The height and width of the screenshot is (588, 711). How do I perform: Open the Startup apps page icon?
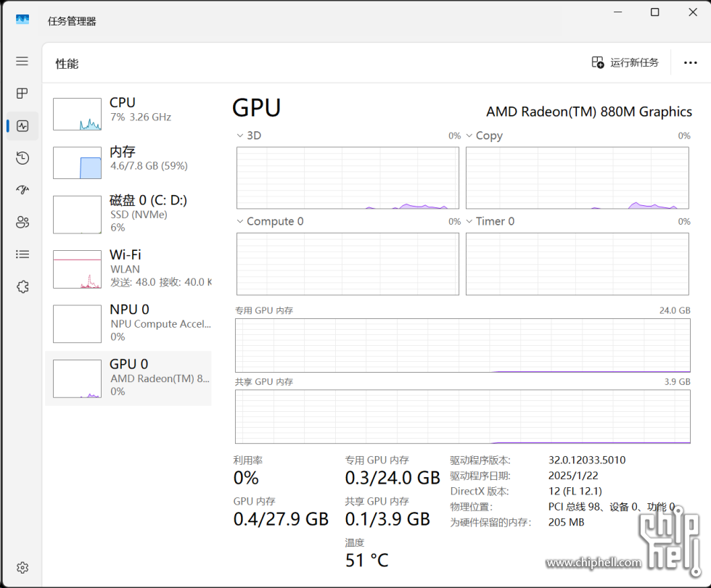point(22,190)
